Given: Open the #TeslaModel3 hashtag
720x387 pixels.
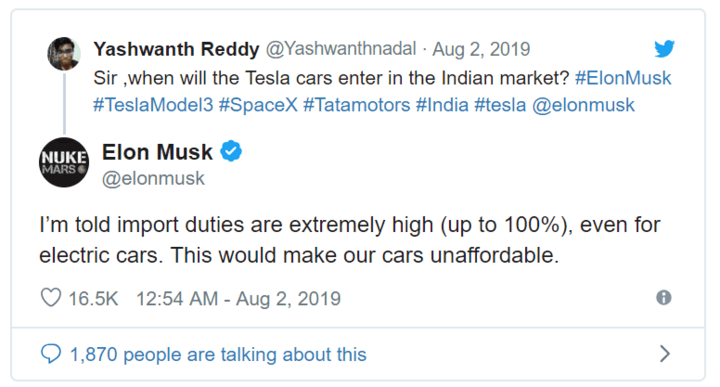Looking at the screenshot, I should click(x=153, y=105).
